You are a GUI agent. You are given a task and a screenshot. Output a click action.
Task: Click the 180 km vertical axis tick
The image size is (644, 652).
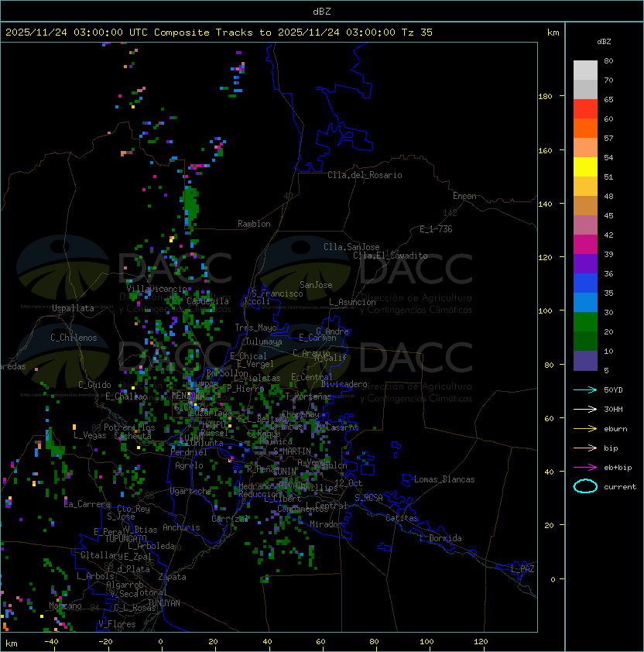(545, 97)
